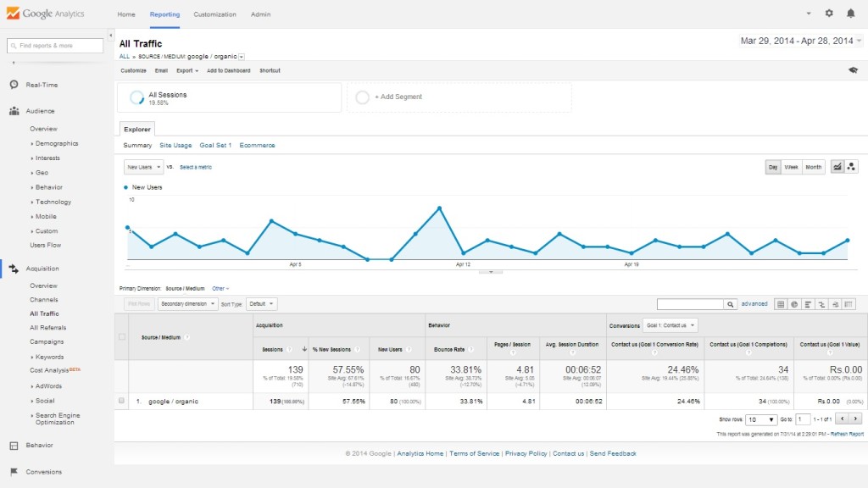Open the graduation cap education icon
This screenshot has width=868, height=488.
pos(853,70)
